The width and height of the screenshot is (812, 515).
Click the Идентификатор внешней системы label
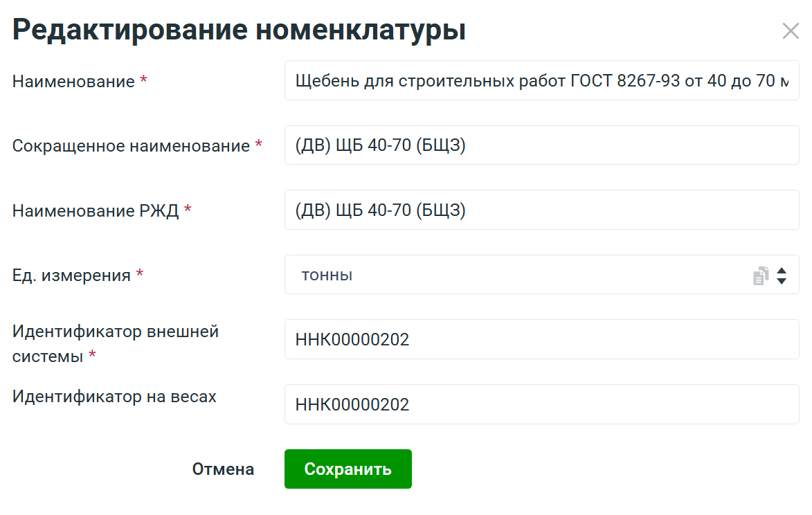(x=115, y=332)
